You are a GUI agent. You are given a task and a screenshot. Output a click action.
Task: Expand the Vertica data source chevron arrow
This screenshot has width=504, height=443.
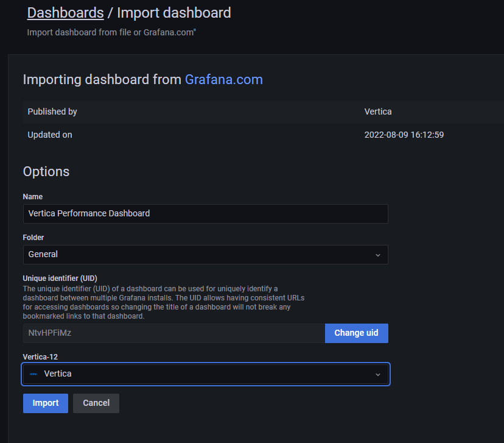click(378, 374)
